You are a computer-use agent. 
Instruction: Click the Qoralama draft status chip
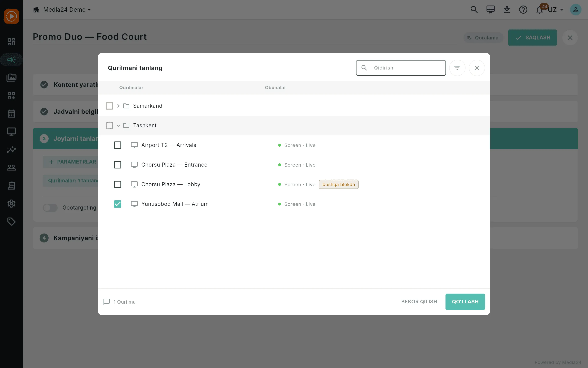tap(483, 38)
